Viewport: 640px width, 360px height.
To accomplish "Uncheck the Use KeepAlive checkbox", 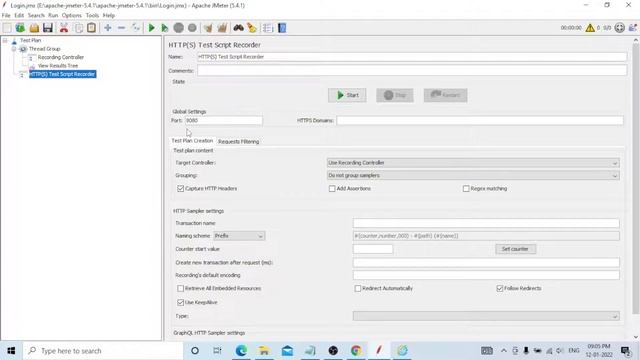I will pos(180,302).
